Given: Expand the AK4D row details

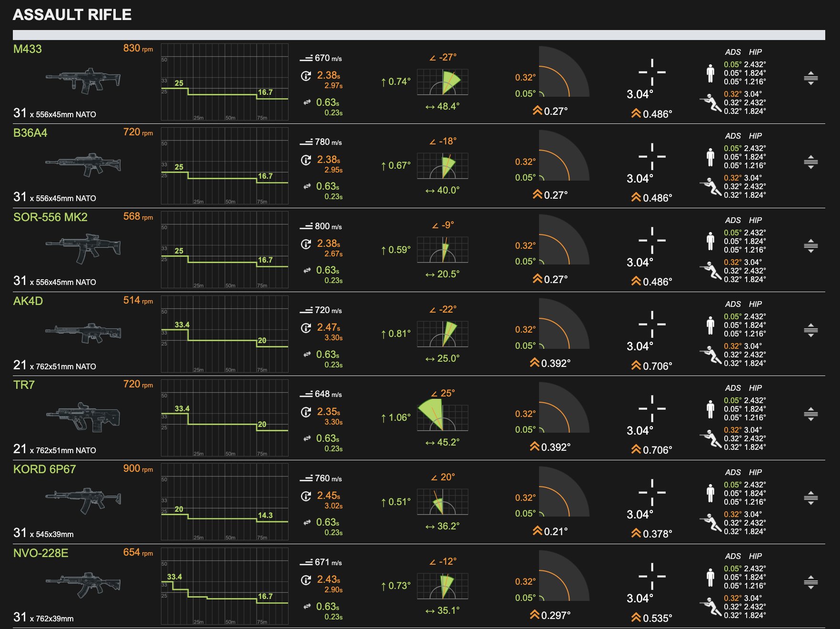Looking at the screenshot, I should click(x=810, y=330).
